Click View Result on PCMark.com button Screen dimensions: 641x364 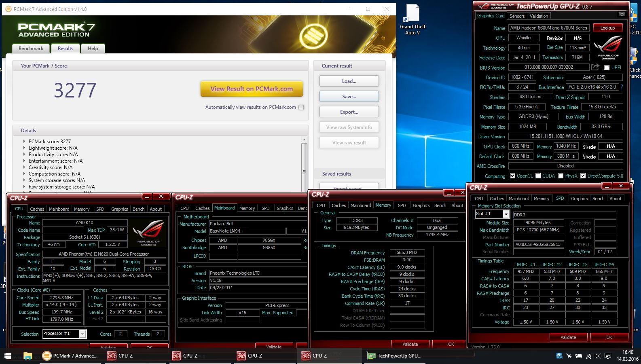(x=252, y=89)
